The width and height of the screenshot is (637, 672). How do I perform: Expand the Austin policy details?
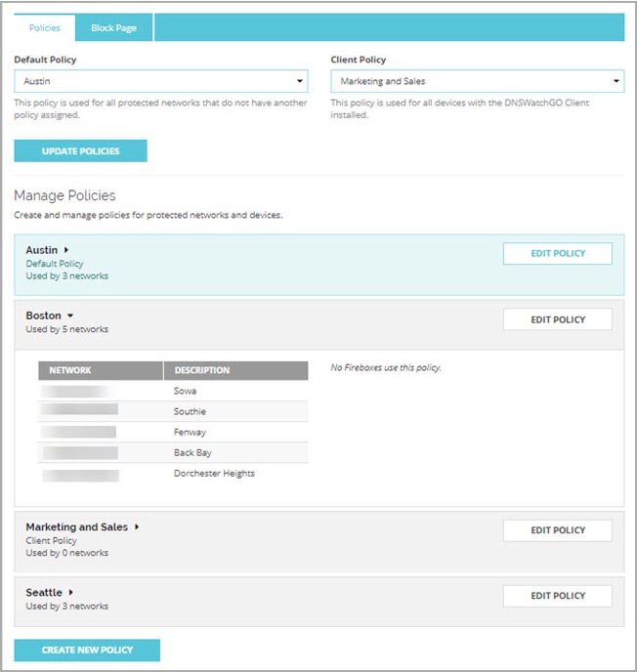[x=66, y=250]
